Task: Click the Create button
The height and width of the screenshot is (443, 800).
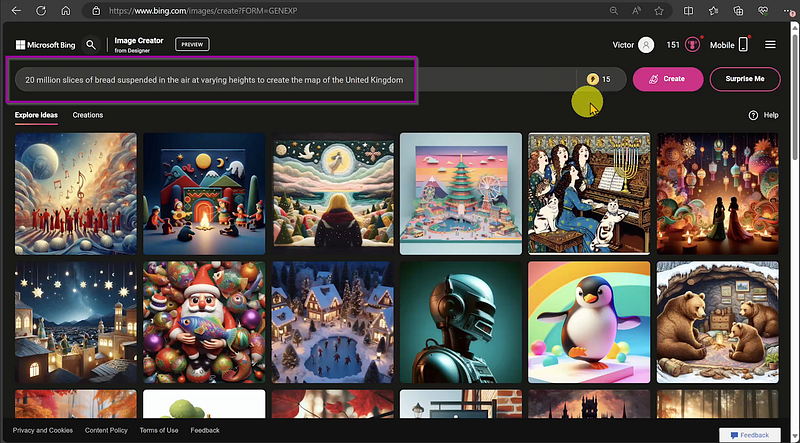Action: point(668,79)
